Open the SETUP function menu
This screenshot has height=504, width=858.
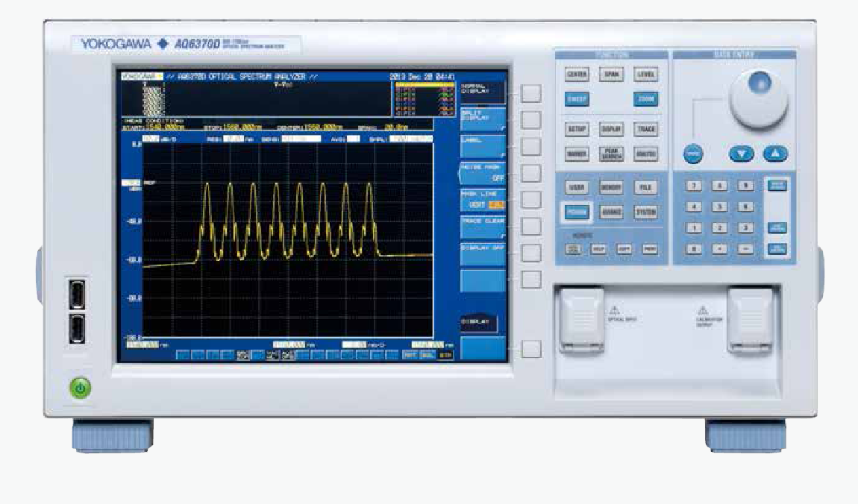577,130
